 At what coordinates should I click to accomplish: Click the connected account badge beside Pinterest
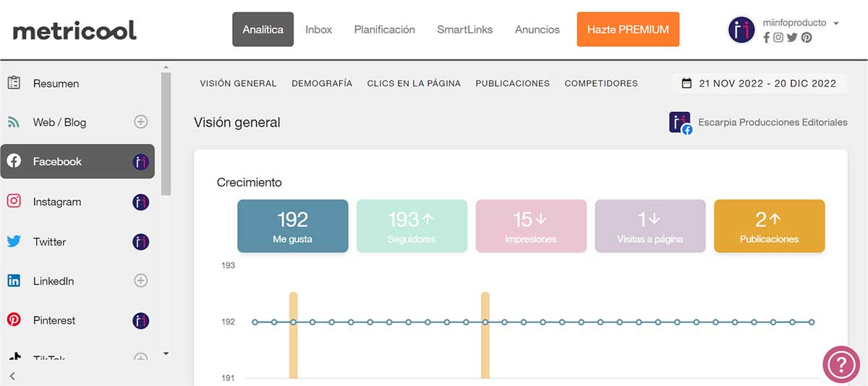pos(141,320)
